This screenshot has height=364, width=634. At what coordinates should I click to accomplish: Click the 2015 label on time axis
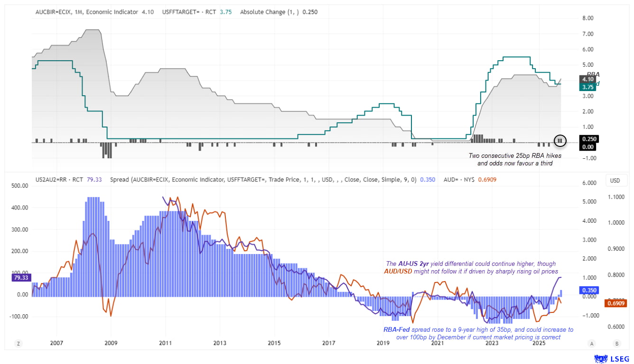point(274,343)
